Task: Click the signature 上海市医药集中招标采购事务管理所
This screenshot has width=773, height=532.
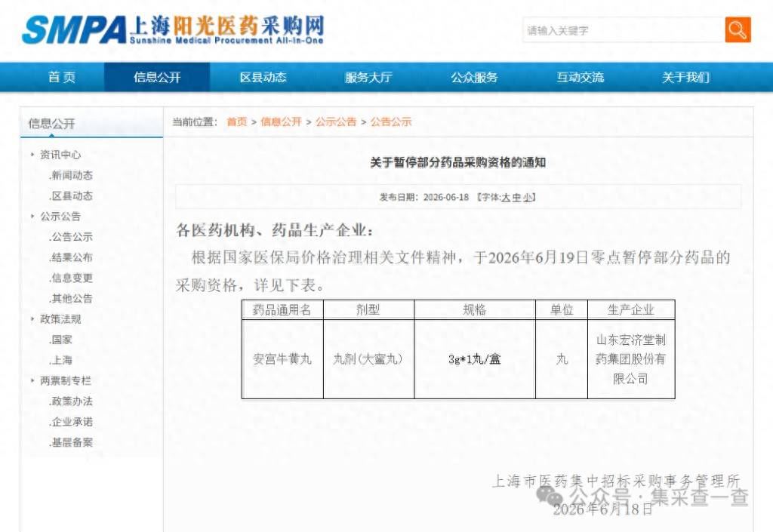Action: 616,481
